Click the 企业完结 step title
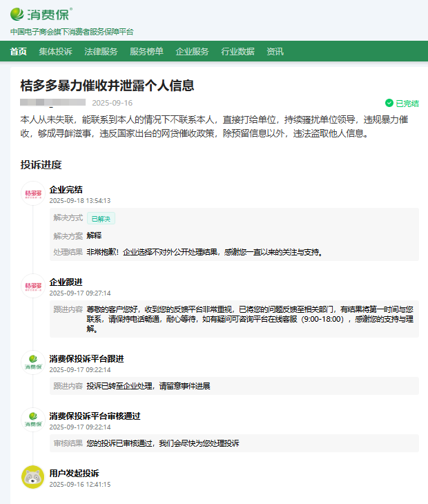 point(66,190)
